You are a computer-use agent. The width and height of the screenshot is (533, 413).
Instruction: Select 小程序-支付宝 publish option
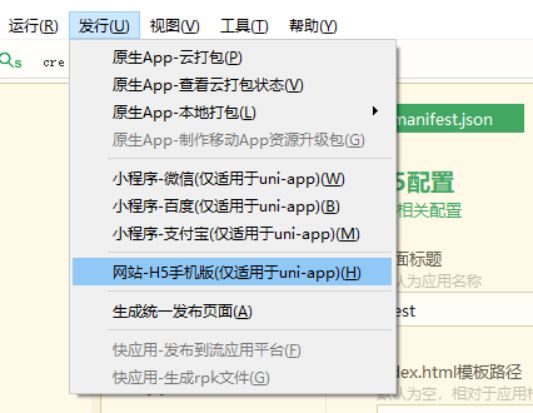pos(232,234)
